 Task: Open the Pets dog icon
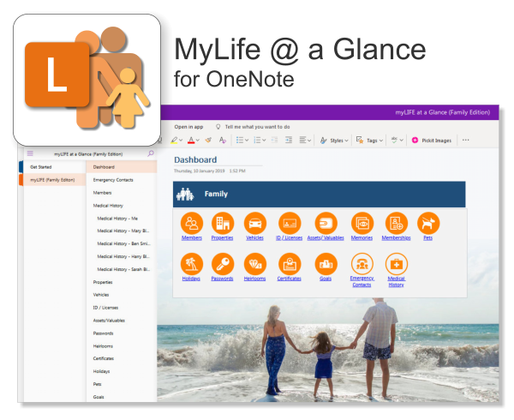428,223
